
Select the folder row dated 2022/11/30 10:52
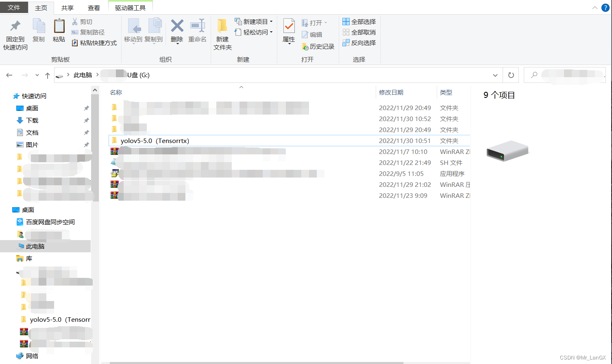(289, 119)
